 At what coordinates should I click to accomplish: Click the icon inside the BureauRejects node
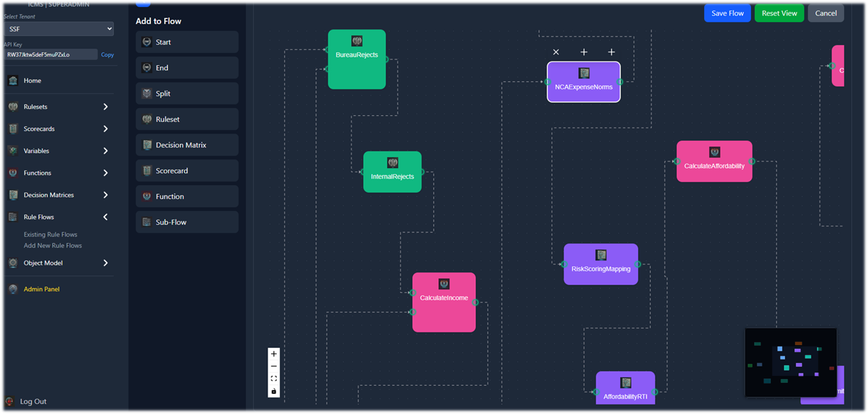coord(357,41)
